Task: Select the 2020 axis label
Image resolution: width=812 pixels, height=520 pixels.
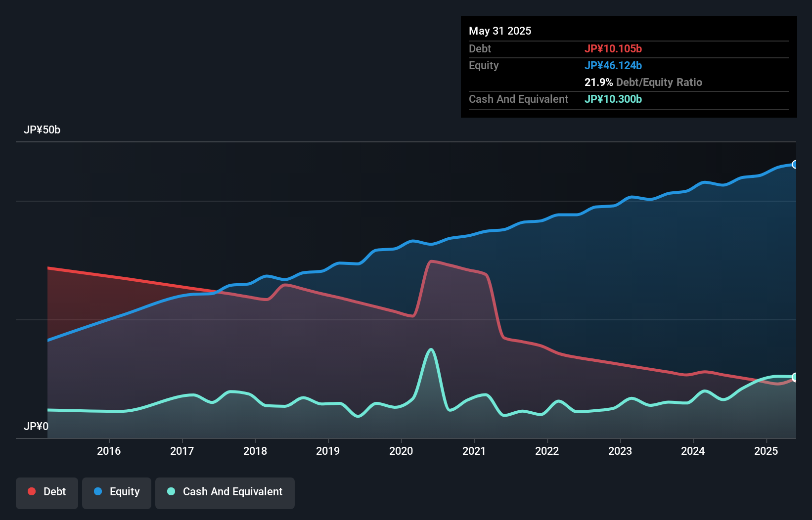Action: click(401, 451)
